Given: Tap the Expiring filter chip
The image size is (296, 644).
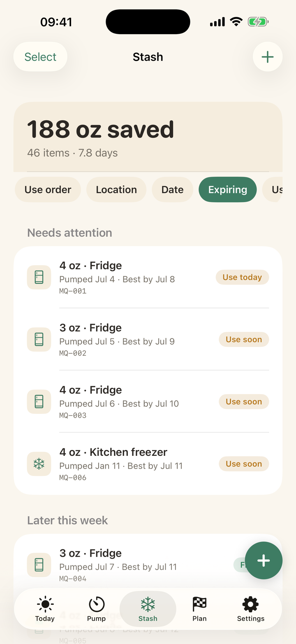Looking at the screenshot, I should (x=228, y=189).
